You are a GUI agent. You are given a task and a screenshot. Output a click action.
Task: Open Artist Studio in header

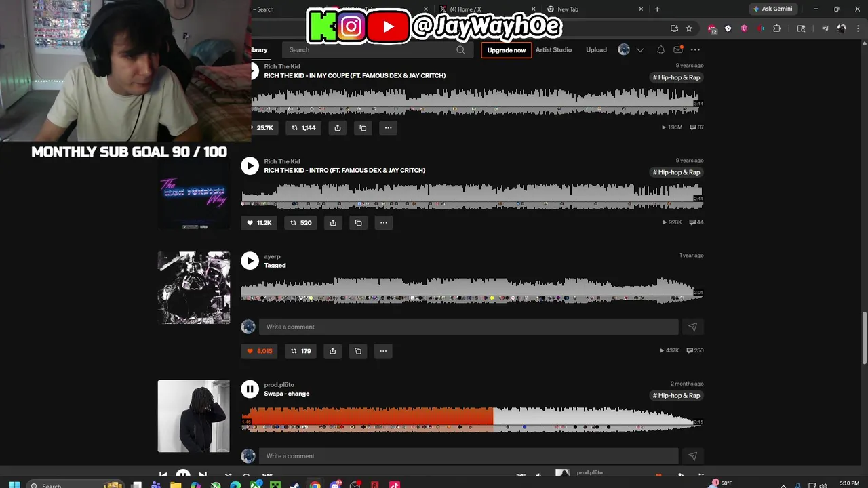pos(553,49)
